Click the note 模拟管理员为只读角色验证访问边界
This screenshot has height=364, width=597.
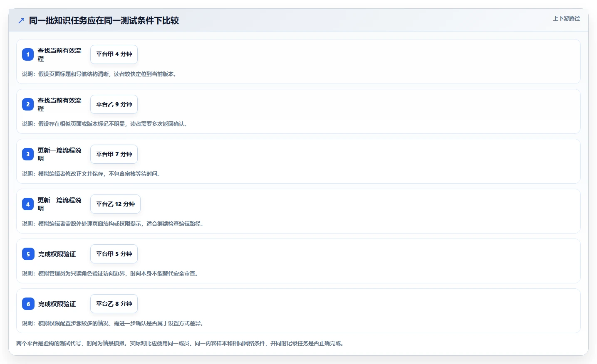point(111,273)
